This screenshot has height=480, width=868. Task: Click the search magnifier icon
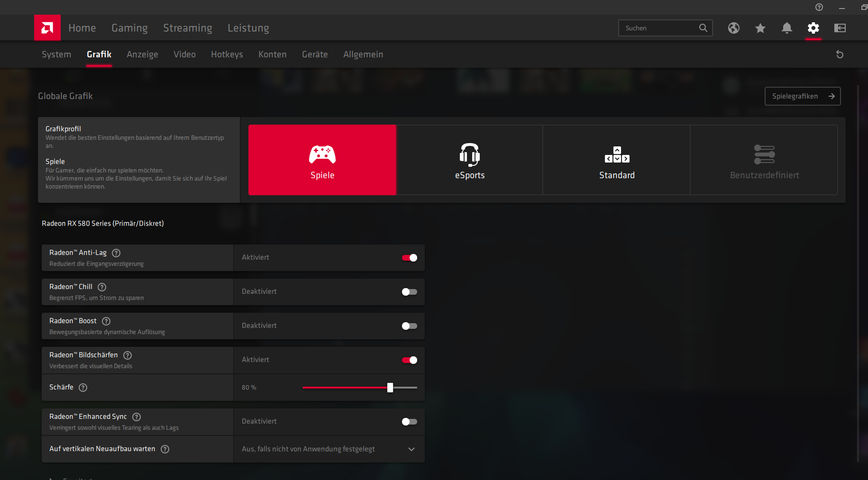(703, 28)
